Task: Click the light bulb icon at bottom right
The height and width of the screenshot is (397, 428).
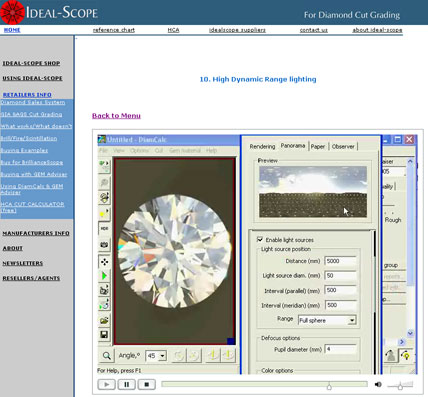Action: pyautogui.click(x=406, y=356)
